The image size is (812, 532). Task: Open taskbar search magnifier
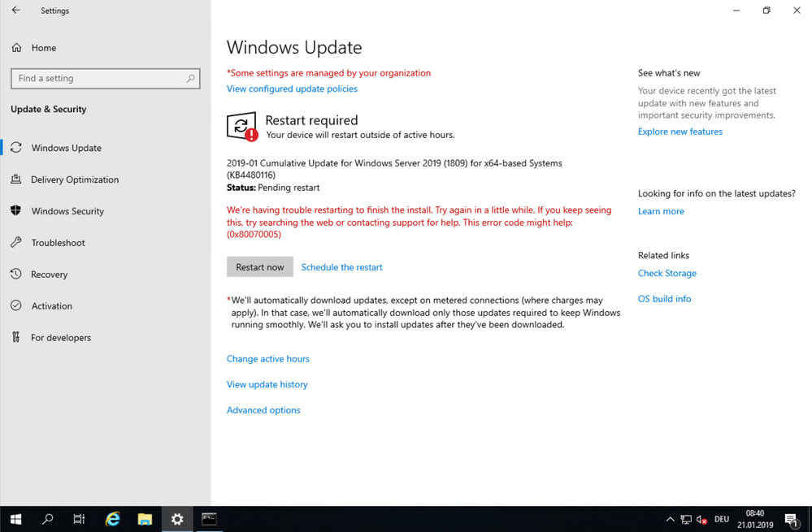point(48,519)
